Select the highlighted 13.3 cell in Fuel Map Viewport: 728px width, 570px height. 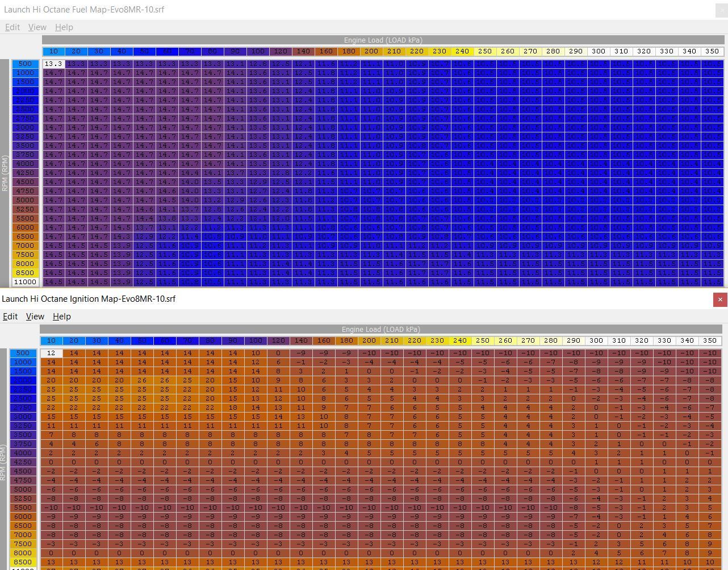[x=53, y=64]
